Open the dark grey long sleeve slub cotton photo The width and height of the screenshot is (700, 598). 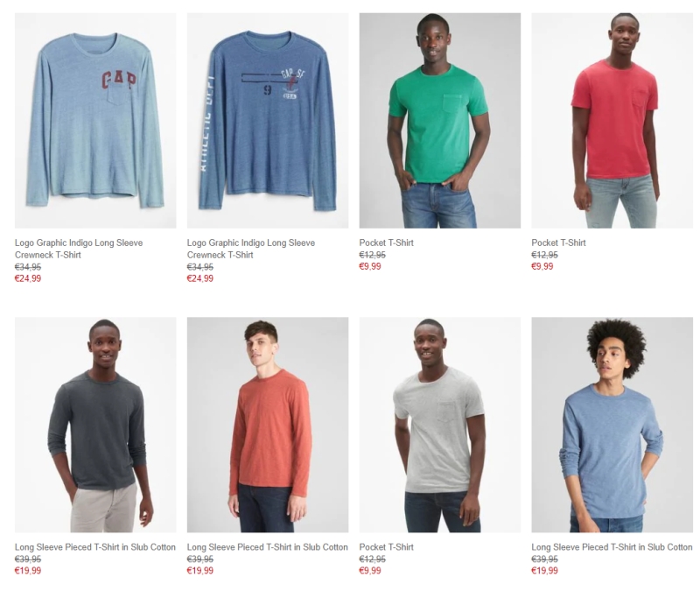[95, 425]
